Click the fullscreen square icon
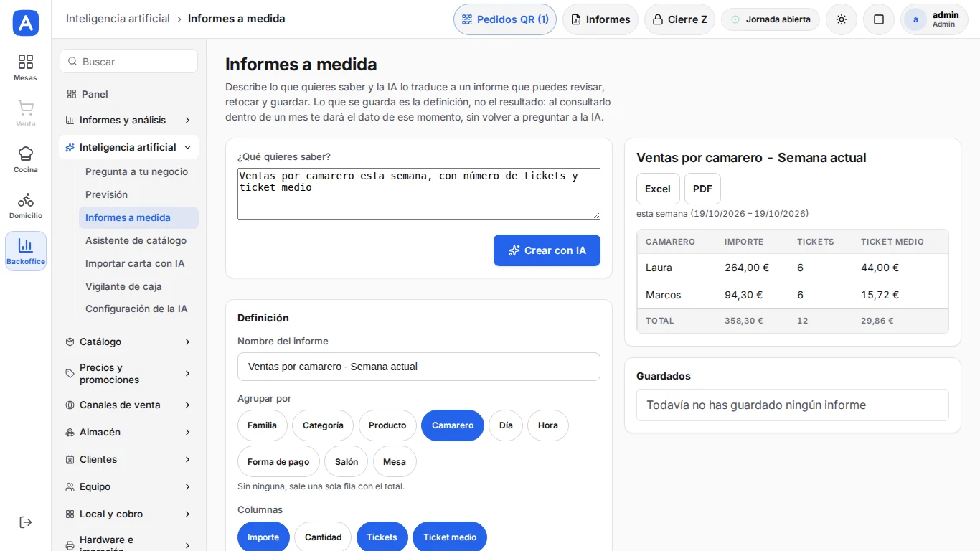This screenshot has width=980, height=551. [x=879, y=19]
